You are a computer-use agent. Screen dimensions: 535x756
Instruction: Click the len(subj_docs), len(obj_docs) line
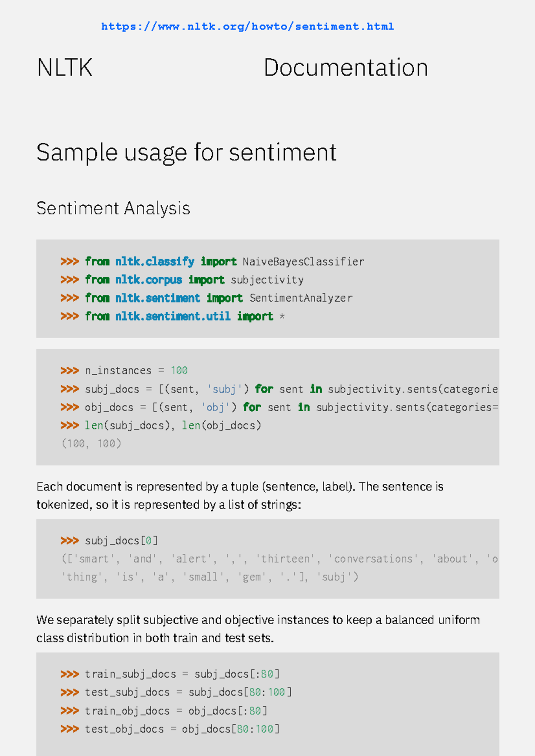(161, 426)
